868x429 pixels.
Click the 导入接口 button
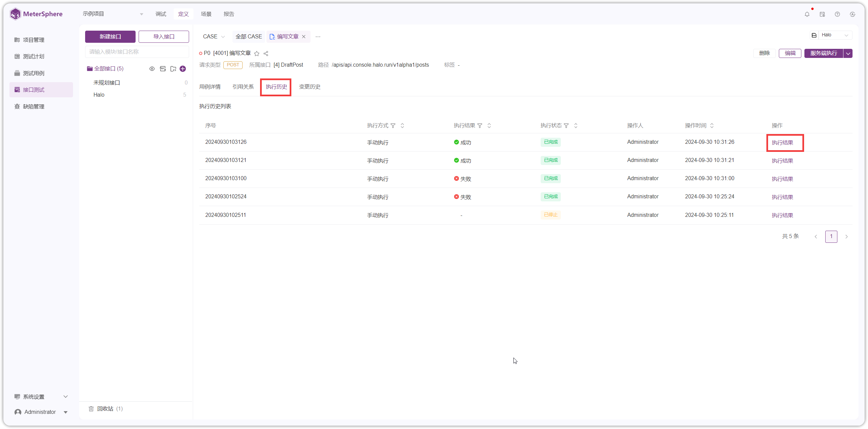pyautogui.click(x=164, y=36)
